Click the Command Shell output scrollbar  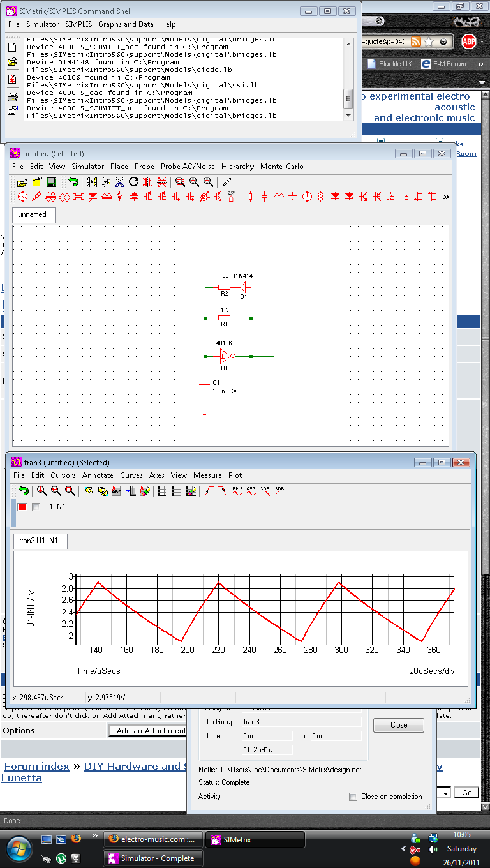[x=348, y=98]
